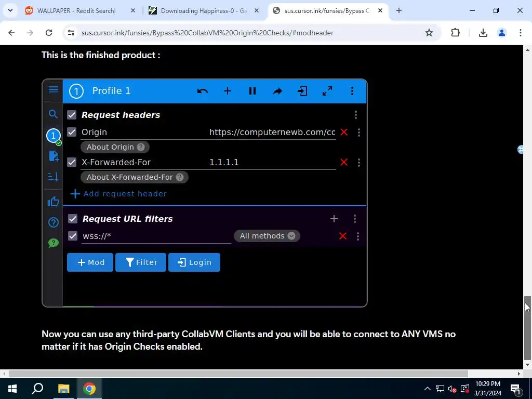532x399 pixels.
Task: Open the All methods dropdown
Action: (267, 236)
